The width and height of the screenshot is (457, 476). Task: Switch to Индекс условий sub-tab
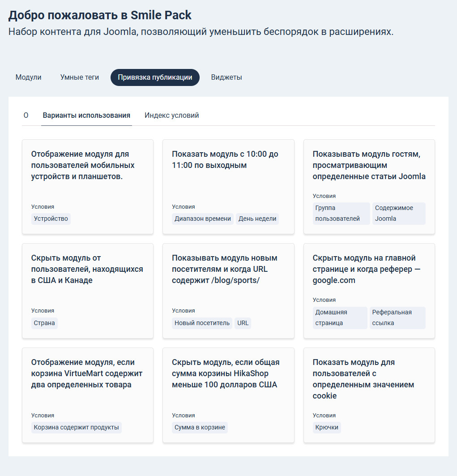click(x=171, y=116)
